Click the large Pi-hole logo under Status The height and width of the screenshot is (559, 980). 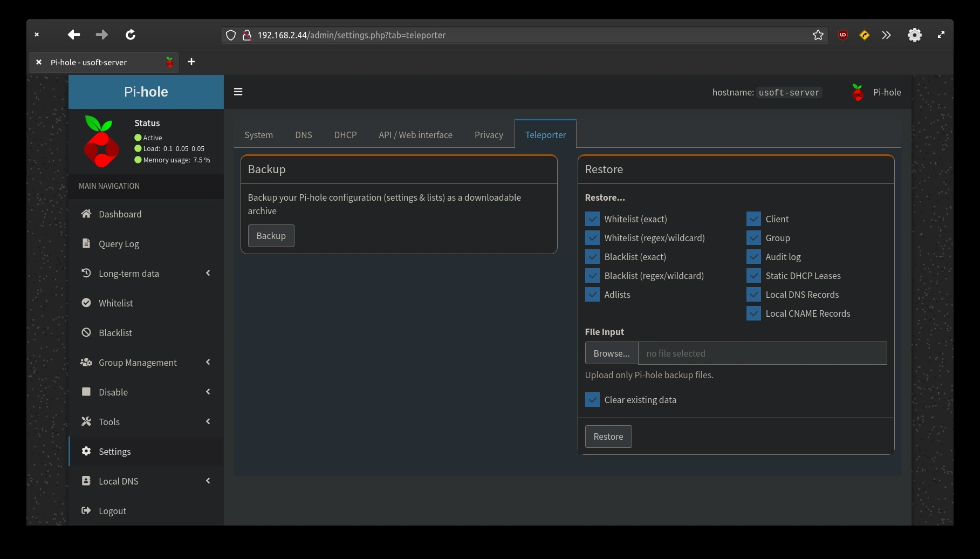click(101, 141)
